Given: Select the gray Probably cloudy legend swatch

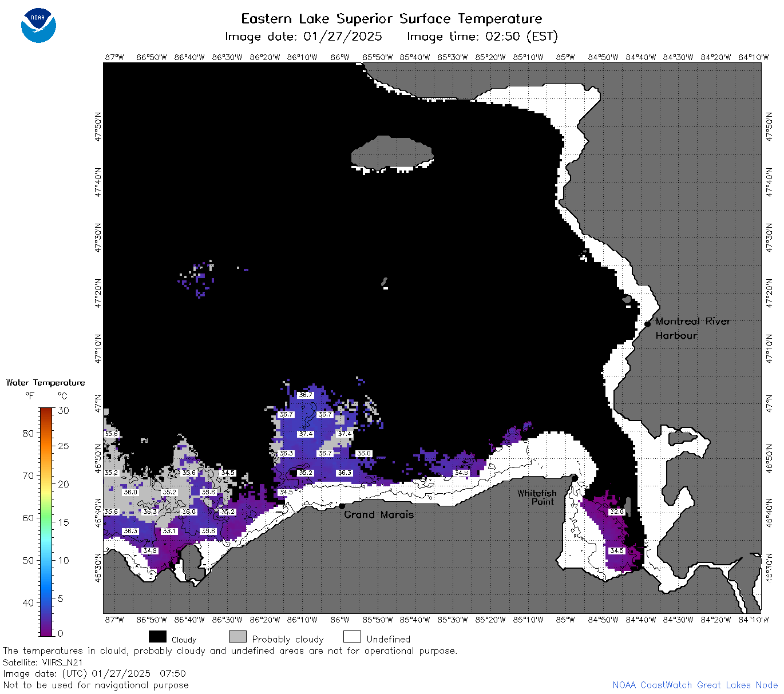Looking at the screenshot, I should tap(237, 637).
